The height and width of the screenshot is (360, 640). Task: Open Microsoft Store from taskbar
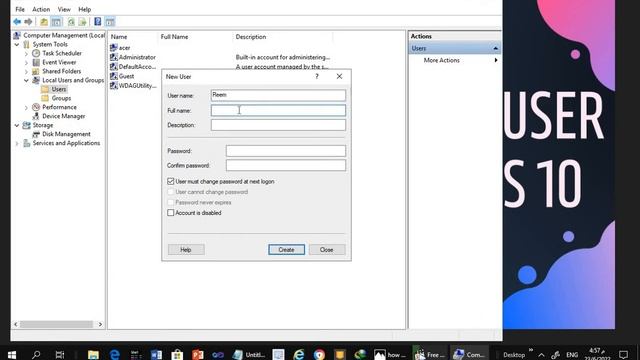[x=177, y=354]
